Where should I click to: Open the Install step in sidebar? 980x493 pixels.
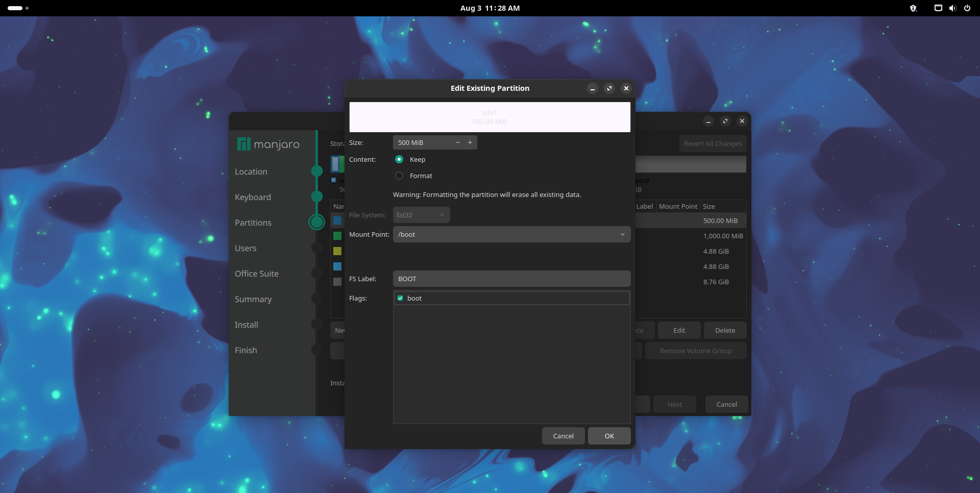pyautogui.click(x=246, y=325)
